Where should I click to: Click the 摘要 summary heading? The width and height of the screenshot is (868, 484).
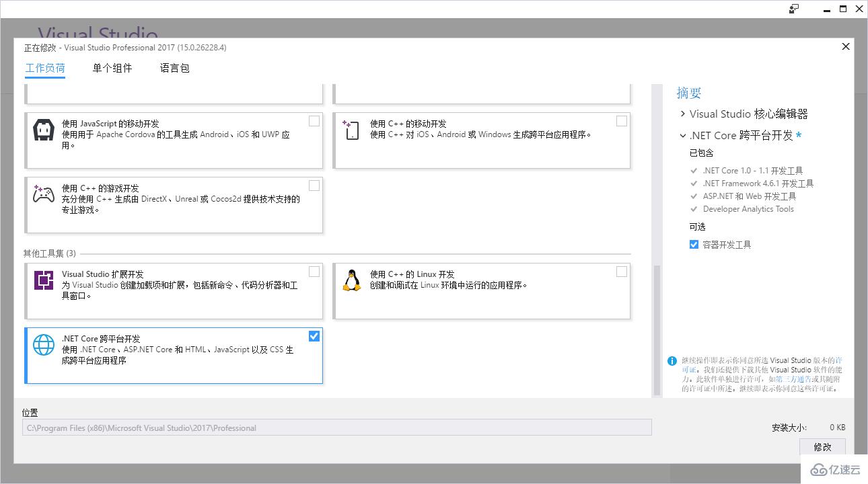pyautogui.click(x=689, y=93)
